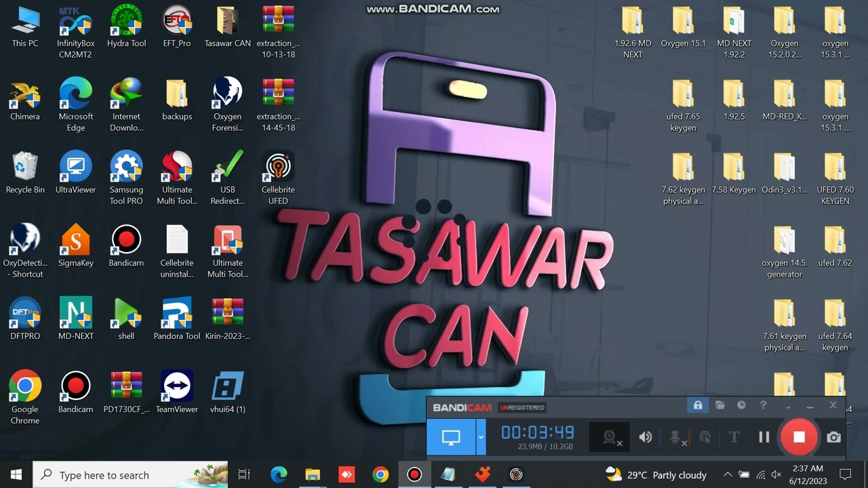The height and width of the screenshot is (488, 868).
Task: Select the backups folder
Action: point(177,100)
